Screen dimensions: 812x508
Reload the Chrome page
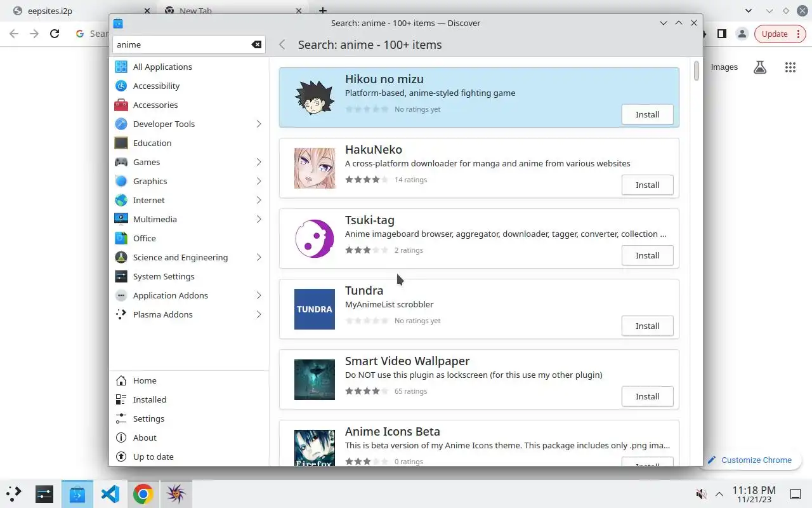coord(55,34)
